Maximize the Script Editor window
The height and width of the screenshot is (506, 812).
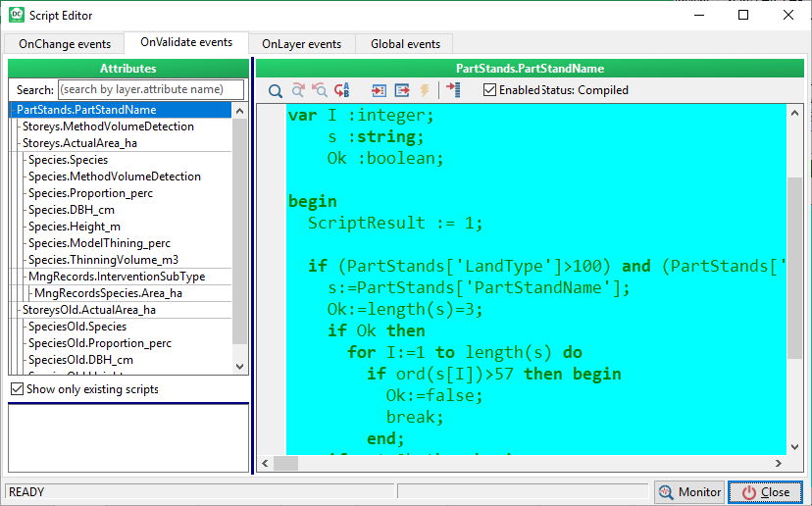pos(743,15)
